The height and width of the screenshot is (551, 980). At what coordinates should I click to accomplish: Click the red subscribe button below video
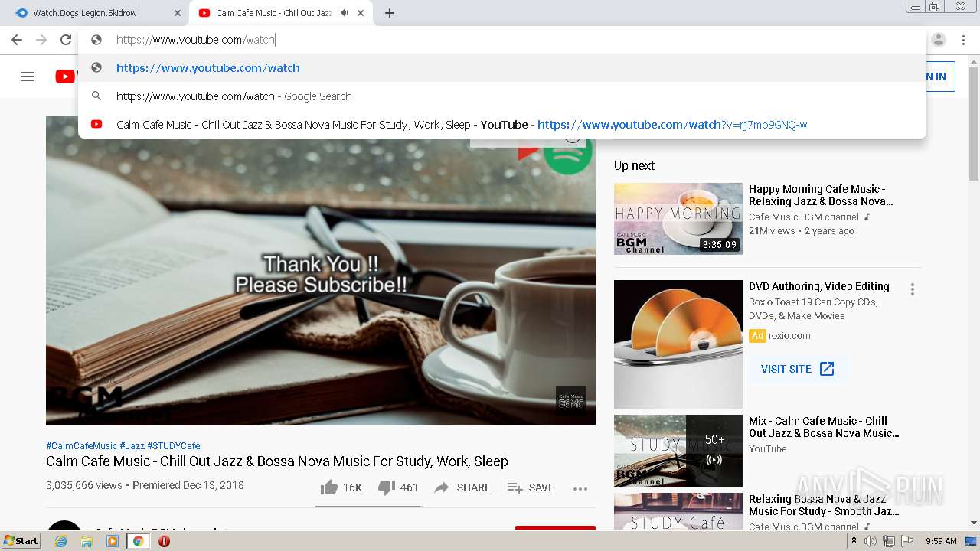(555, 528)
